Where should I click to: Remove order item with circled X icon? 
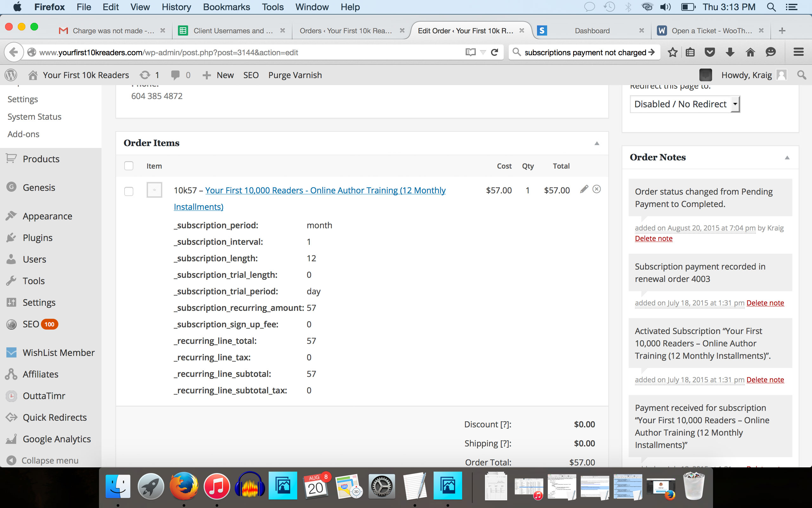[596, 189]
